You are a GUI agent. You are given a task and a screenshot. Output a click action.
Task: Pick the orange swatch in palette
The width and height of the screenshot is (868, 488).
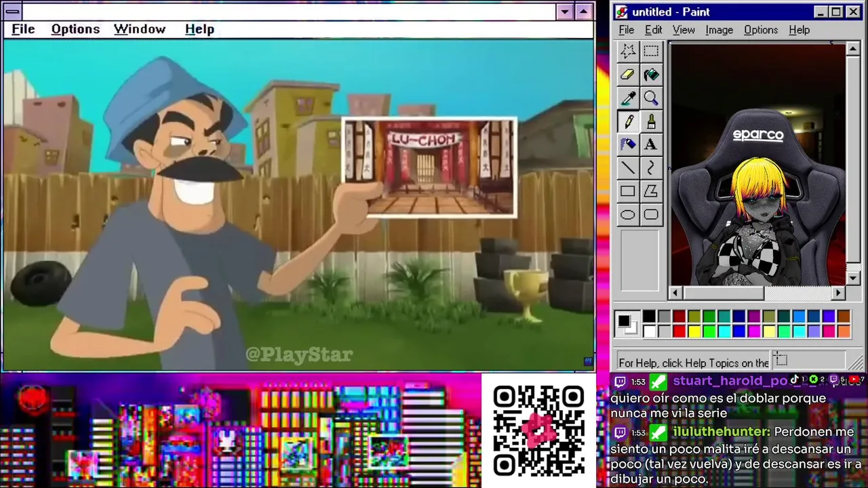[x=844, y=331]
